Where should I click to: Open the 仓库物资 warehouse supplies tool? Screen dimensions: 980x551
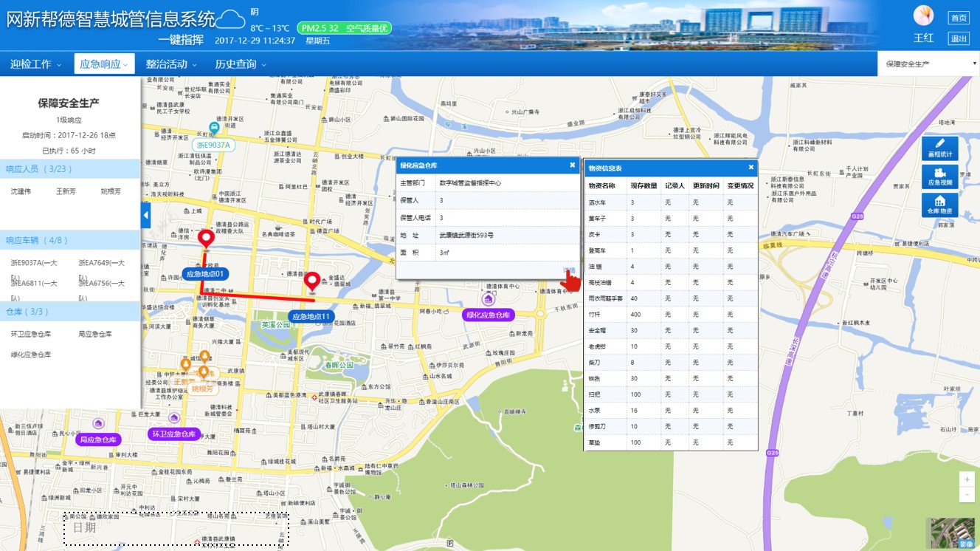click(x=940, y=205)
